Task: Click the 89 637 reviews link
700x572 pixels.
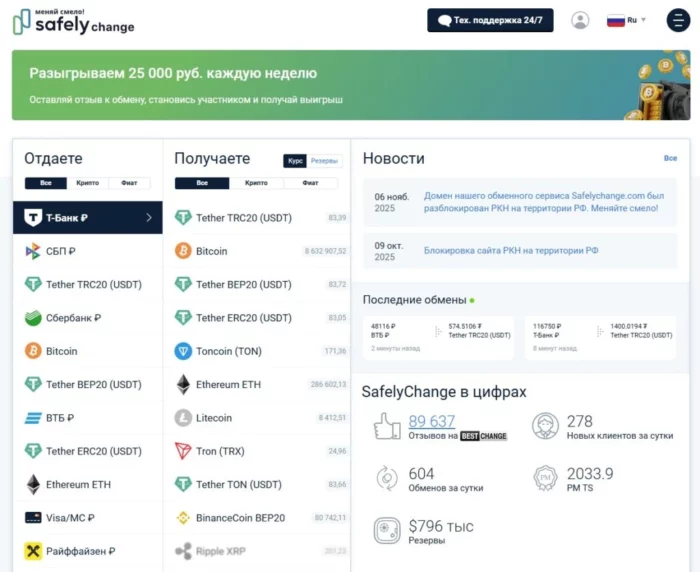Action: point(432,421)
